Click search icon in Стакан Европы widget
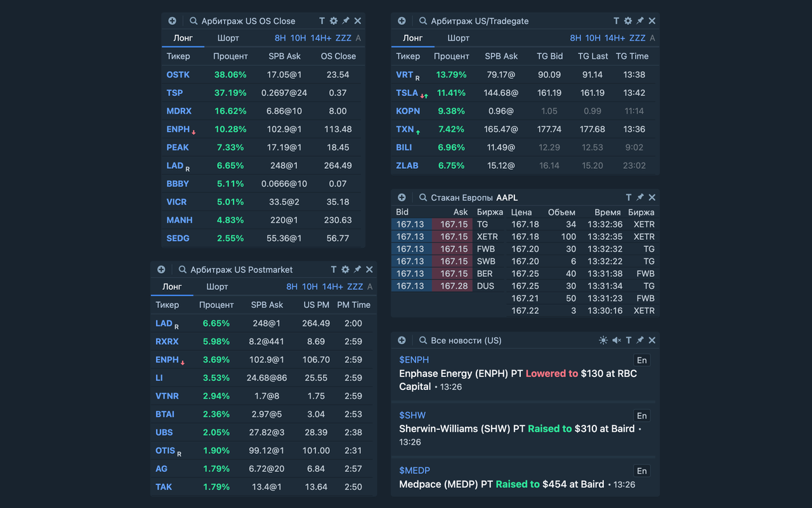This screenshot has height=508, width=812. (x=423, y=197)
